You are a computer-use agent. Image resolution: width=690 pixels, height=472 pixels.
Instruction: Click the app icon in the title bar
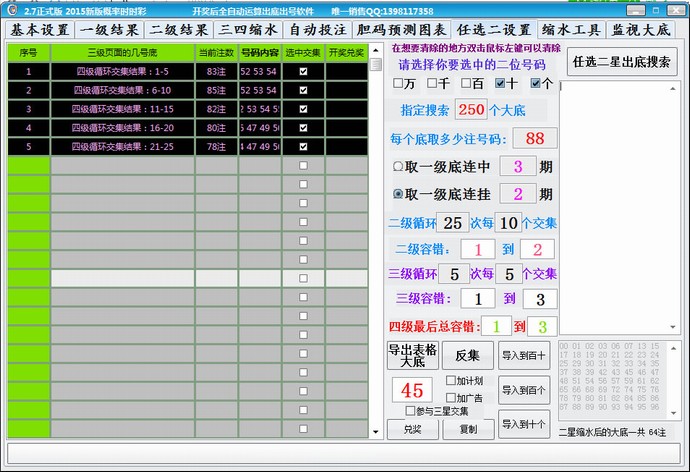click(11, 9)
